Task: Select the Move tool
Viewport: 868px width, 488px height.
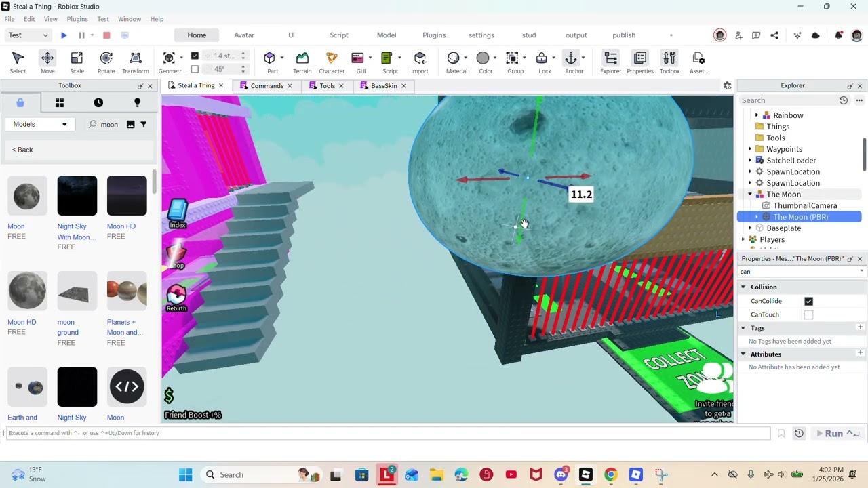Action: pyautogui.click(x=47, y=62)
